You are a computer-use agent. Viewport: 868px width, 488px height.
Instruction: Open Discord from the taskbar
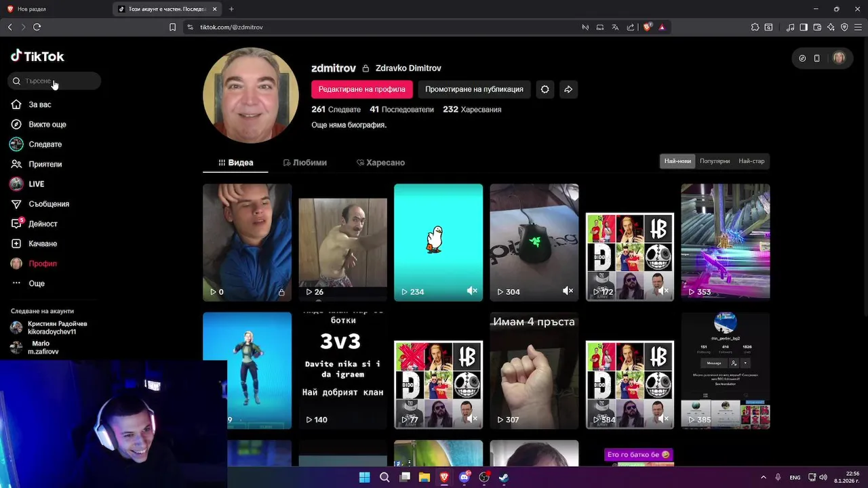(465, 477)
